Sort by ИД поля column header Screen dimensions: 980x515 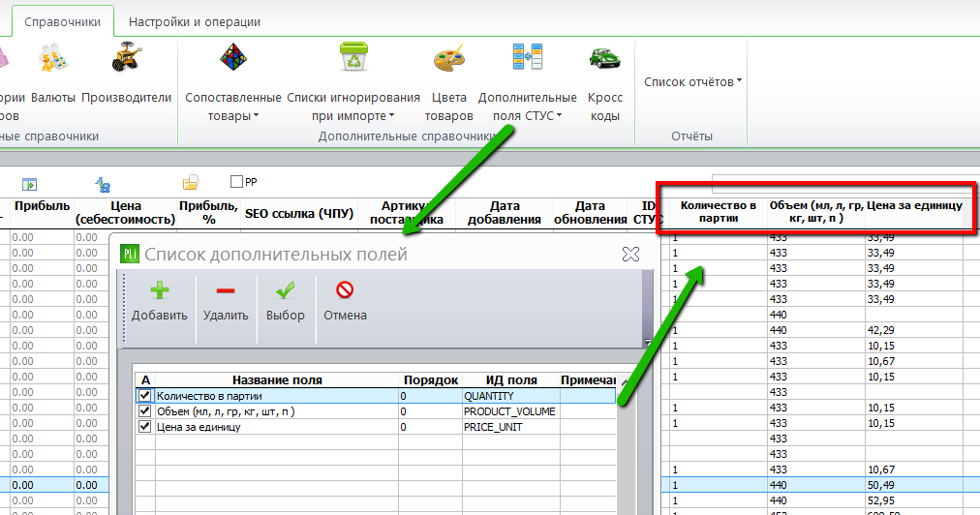point(511,380)
